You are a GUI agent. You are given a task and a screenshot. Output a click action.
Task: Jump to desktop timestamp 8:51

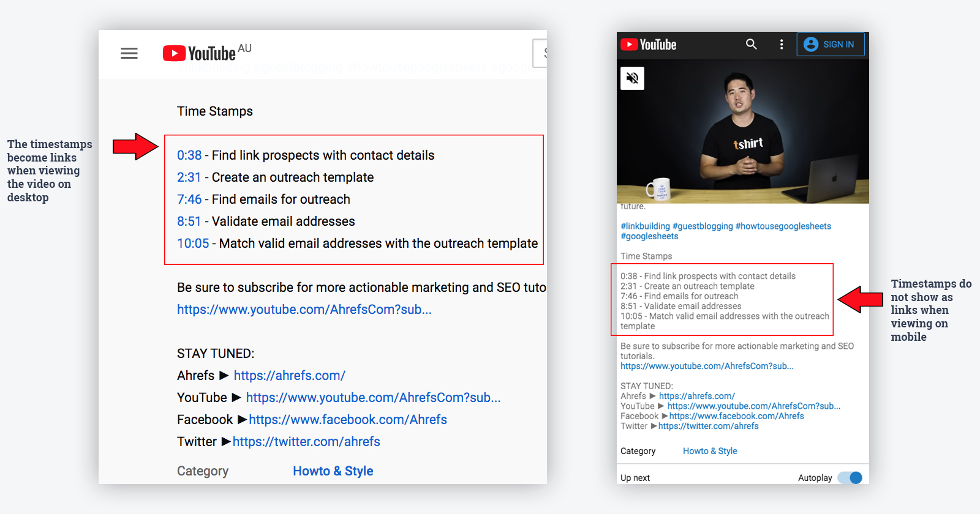coord(189,222)
